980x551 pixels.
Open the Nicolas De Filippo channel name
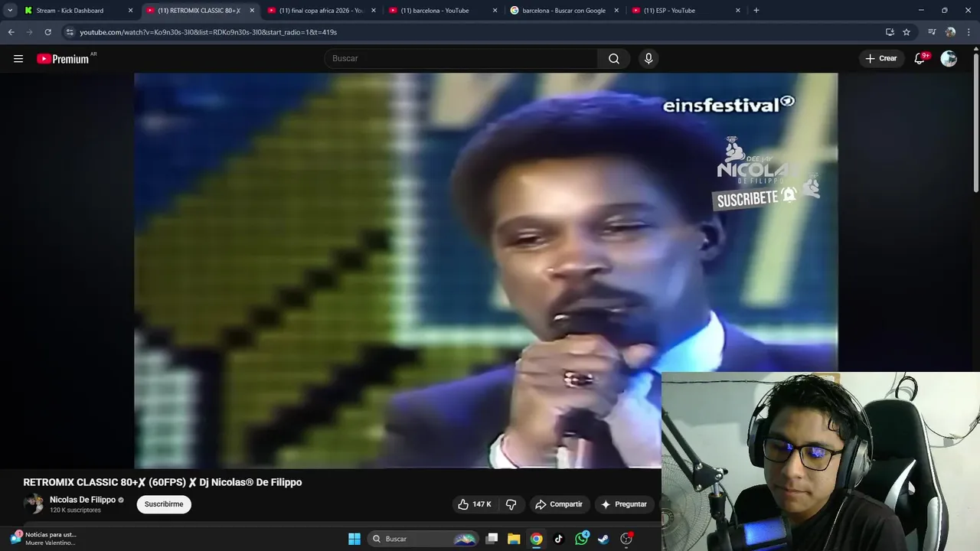[83, 500]
